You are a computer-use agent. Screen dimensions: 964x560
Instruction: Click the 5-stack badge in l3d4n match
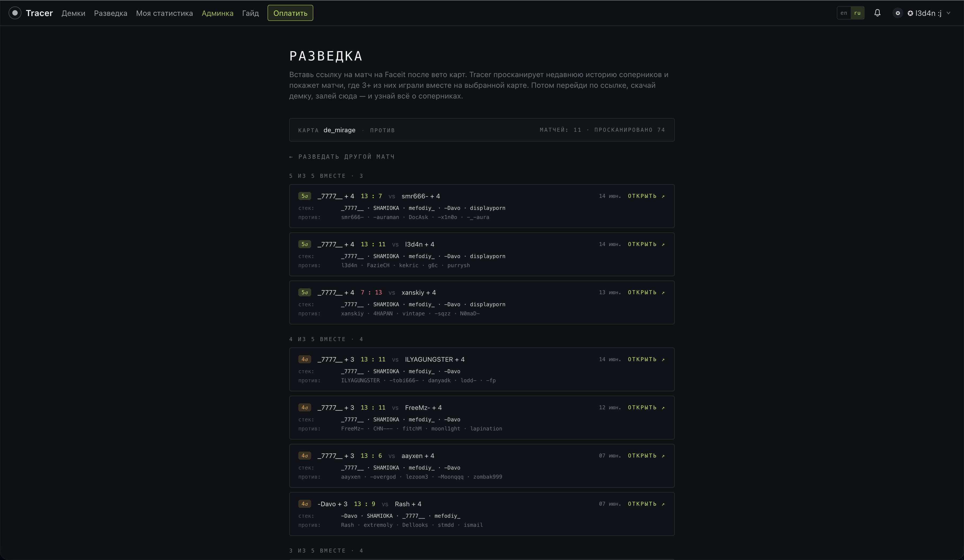click(304, 244)
